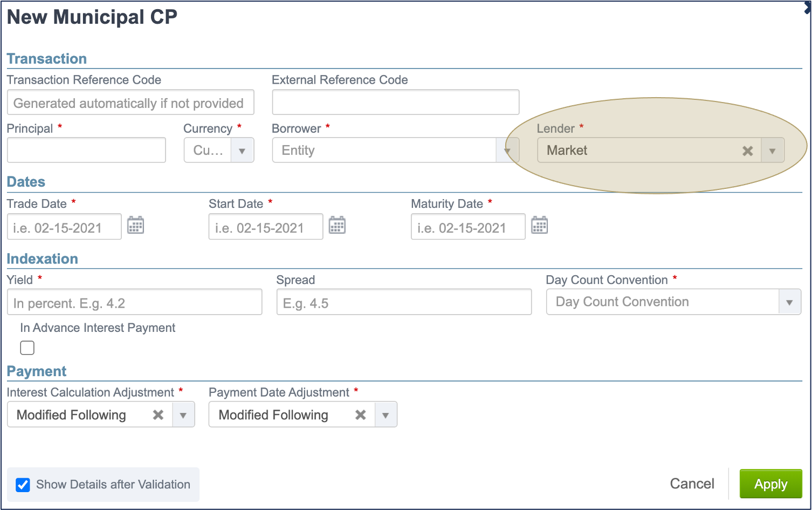Open the Start Date calendar picker
Screen dimensions: 812x510
(337, 225)
